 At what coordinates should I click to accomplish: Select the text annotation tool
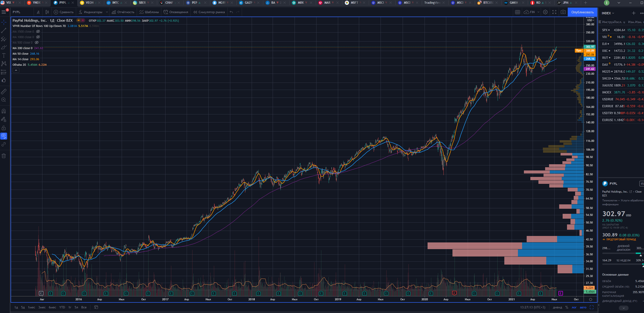click(4, 55)
